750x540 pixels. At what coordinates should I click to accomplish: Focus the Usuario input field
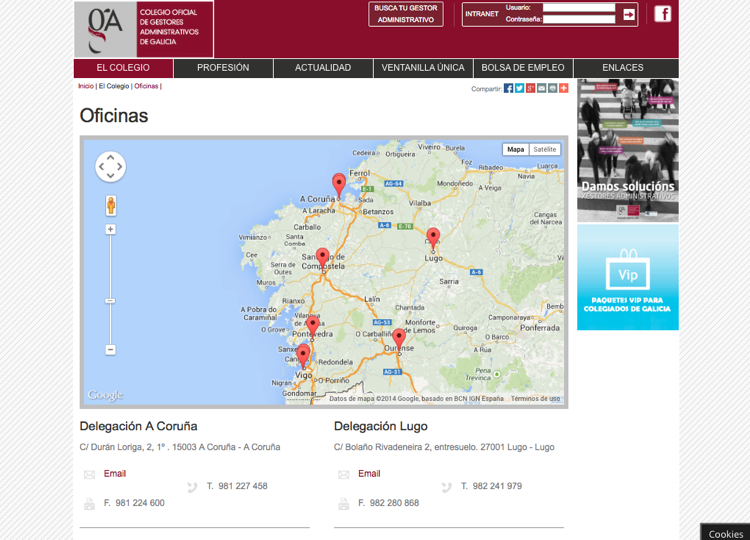579,8
